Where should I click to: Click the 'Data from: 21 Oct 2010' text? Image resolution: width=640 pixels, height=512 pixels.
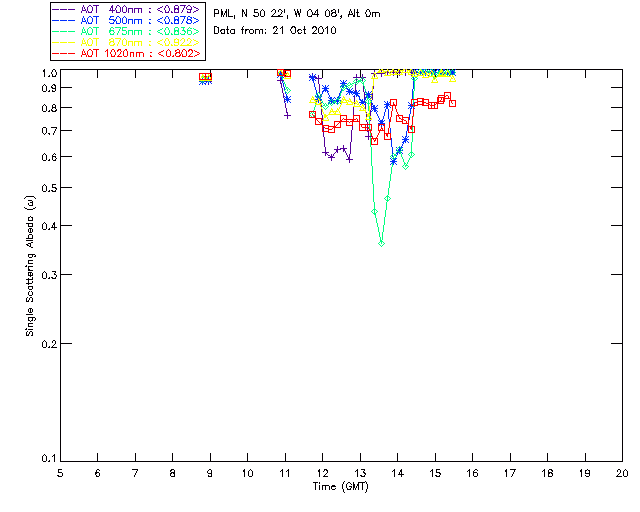click(275, 31)
